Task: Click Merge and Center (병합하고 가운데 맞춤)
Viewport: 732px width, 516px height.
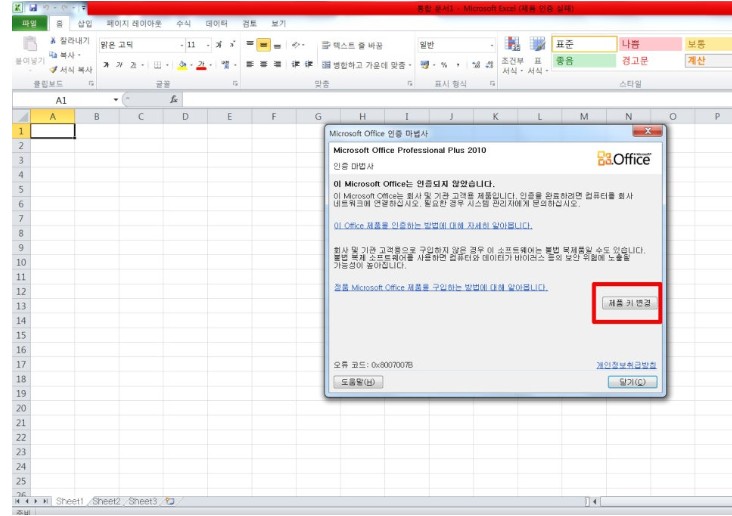Action: pyautogui.click(x=366, y=65)
